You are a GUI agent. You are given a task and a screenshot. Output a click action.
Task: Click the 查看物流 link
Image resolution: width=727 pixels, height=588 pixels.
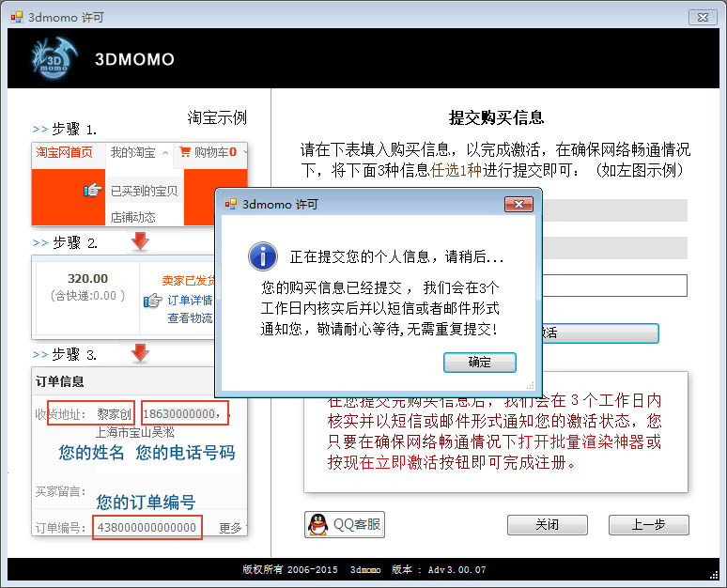point(190,318)
